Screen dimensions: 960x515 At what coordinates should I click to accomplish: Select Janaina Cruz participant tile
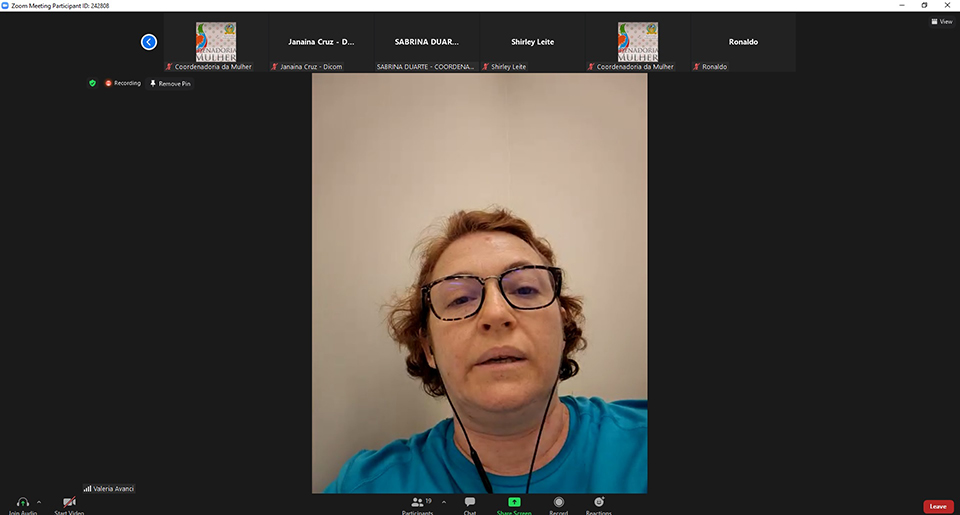coord(321,42)
